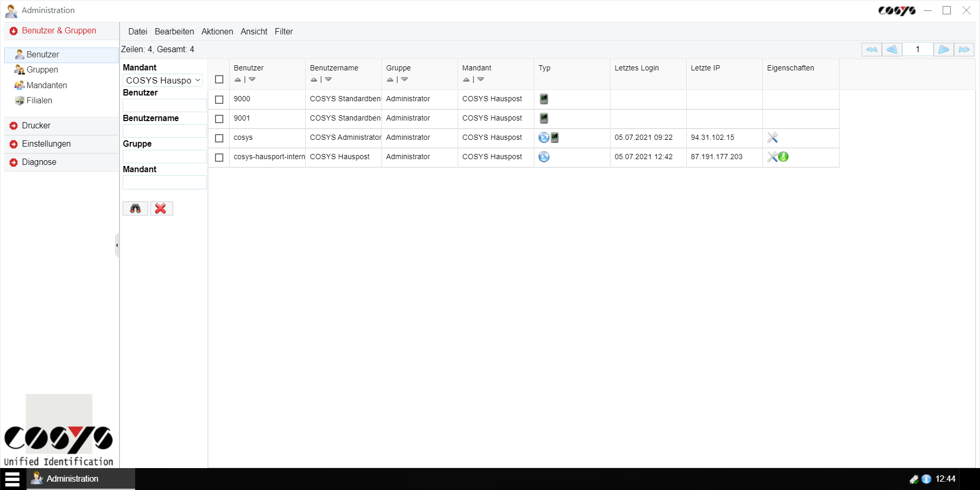
Task: Click the 12:44 taskbar clock
Action: click(945, 479)
